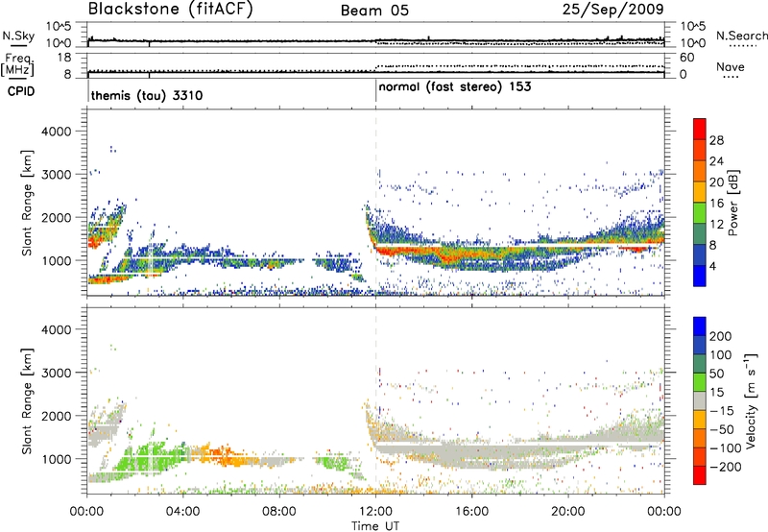Image resolution: width=768 pixels, height=532 pixels.
Task: Click the Power [dB] color bar
Action: point(700,202)
